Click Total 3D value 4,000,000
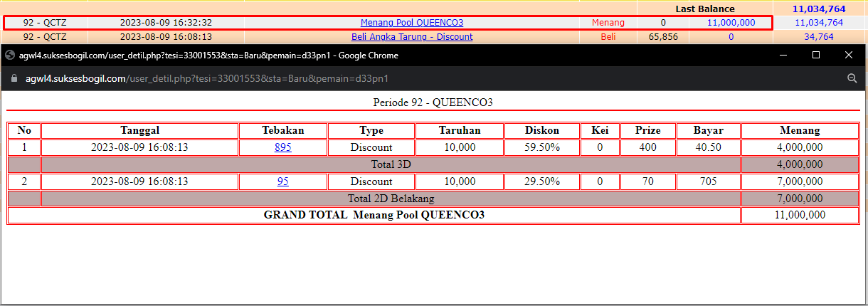This screenshot has width=868, height=306. click(x=800, y=164)
